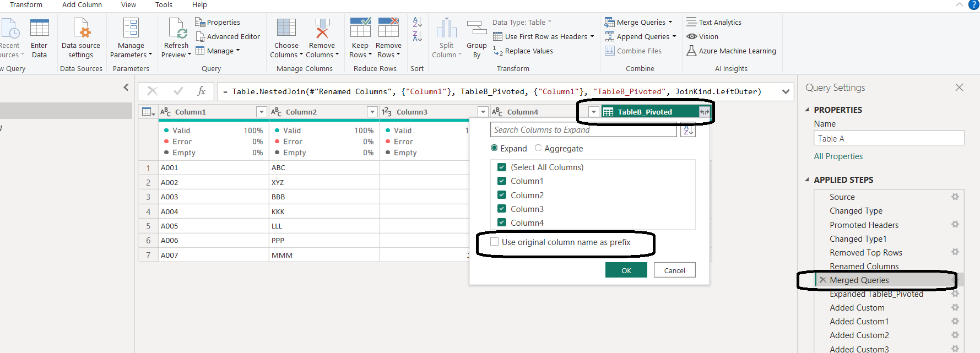Uncheck Column4 in expand list
The width and height of the screenshot is (980, 353).
pos(501,222)
